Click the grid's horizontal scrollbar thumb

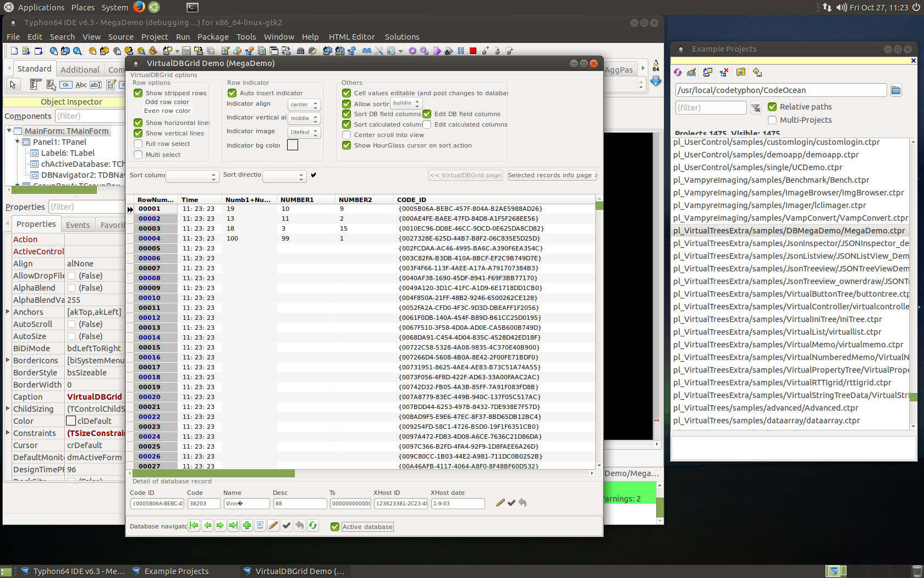tap(213, 473)
